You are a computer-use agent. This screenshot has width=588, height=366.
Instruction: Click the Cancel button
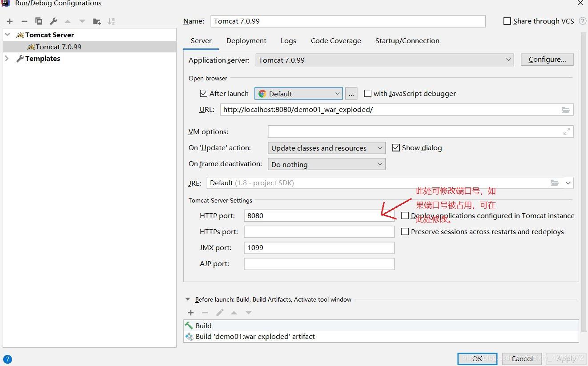coord(522,358)
